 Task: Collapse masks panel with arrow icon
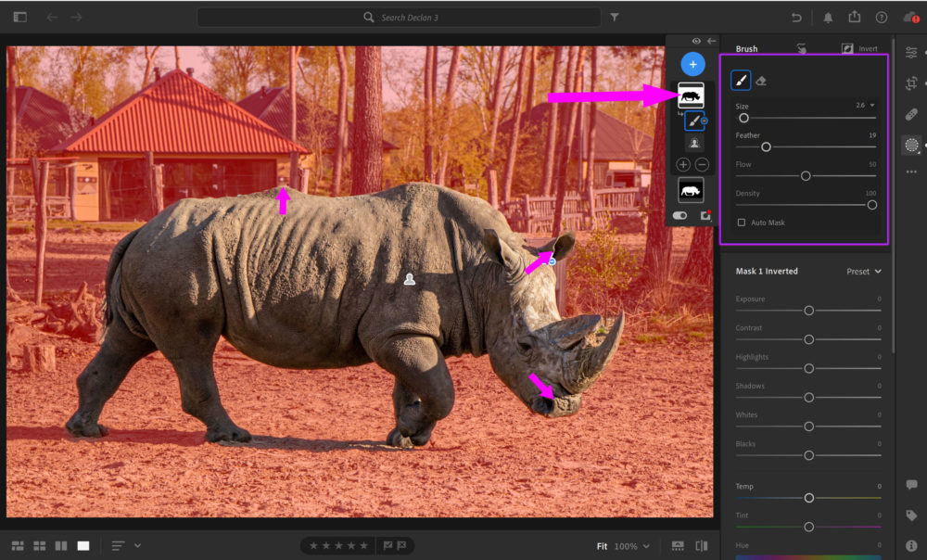(712, 41)
